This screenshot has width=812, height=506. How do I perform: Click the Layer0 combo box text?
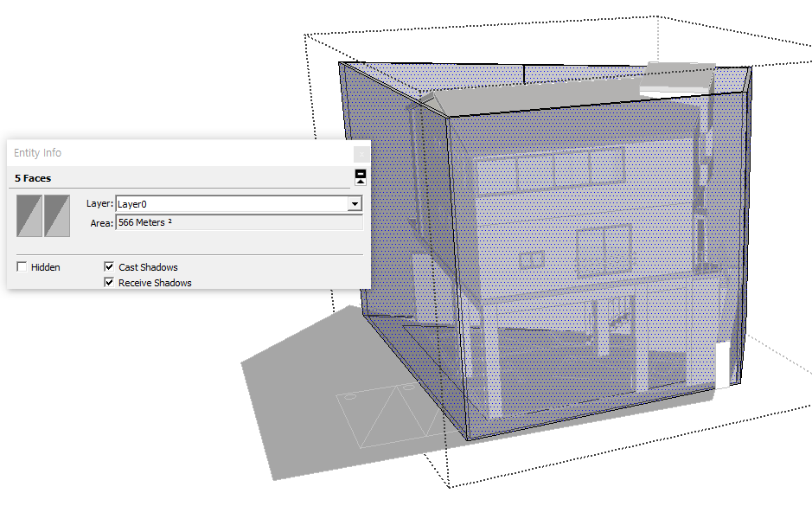point(132,204)
